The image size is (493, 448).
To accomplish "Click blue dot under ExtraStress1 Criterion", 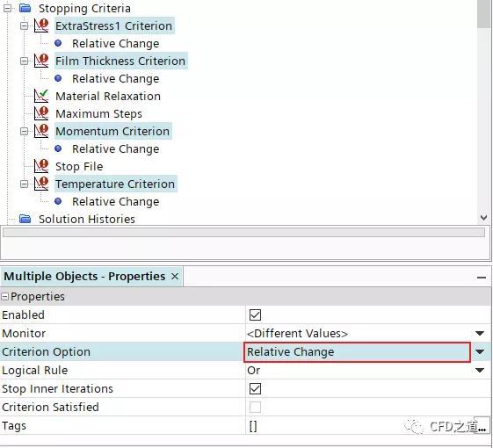I will point(58,43).
